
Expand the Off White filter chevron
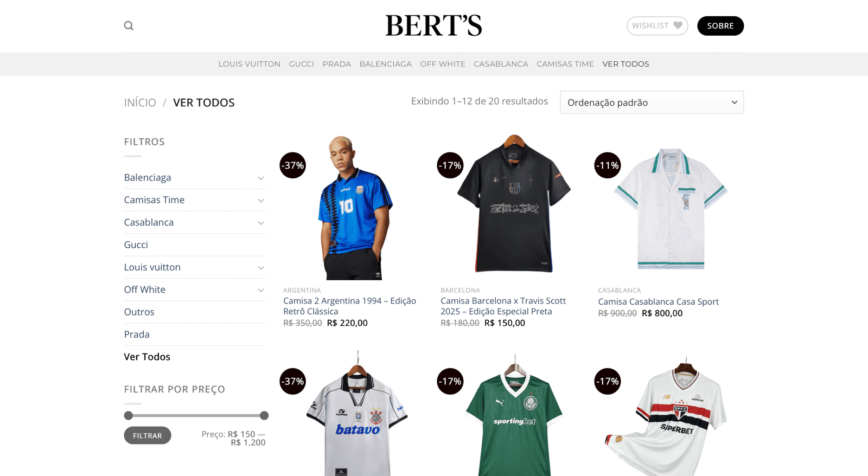[x=261, y=290]
